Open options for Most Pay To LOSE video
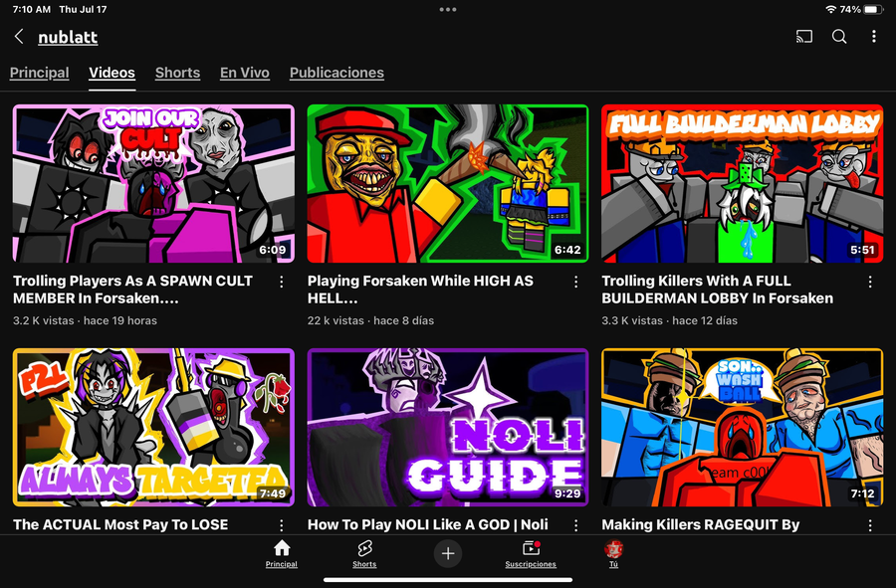 tap(281, 525)
